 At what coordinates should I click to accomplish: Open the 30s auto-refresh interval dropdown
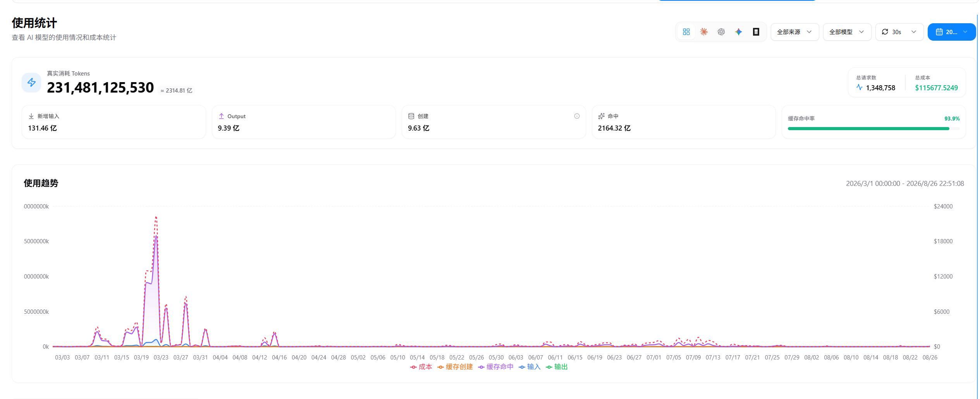point(899,32)
